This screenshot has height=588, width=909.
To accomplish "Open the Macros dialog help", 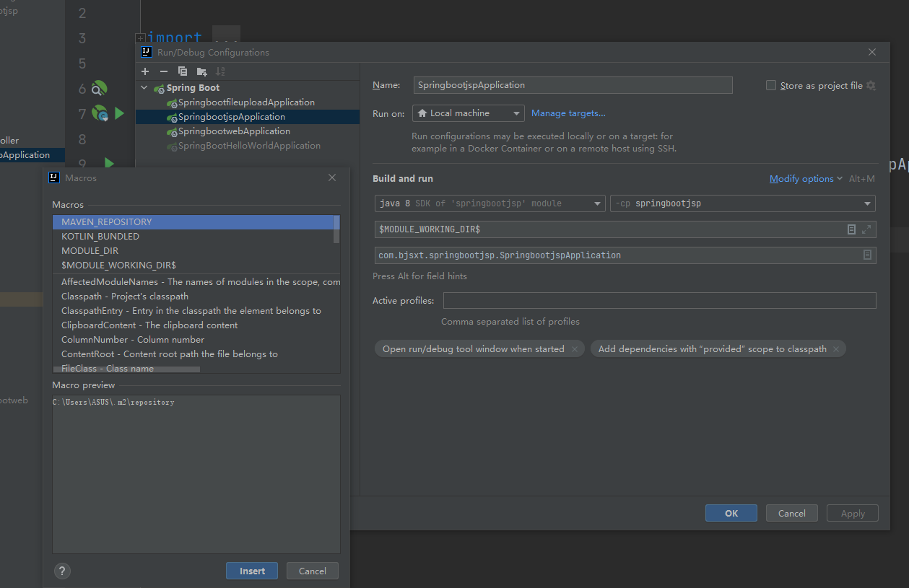I will tap(63, 571).
